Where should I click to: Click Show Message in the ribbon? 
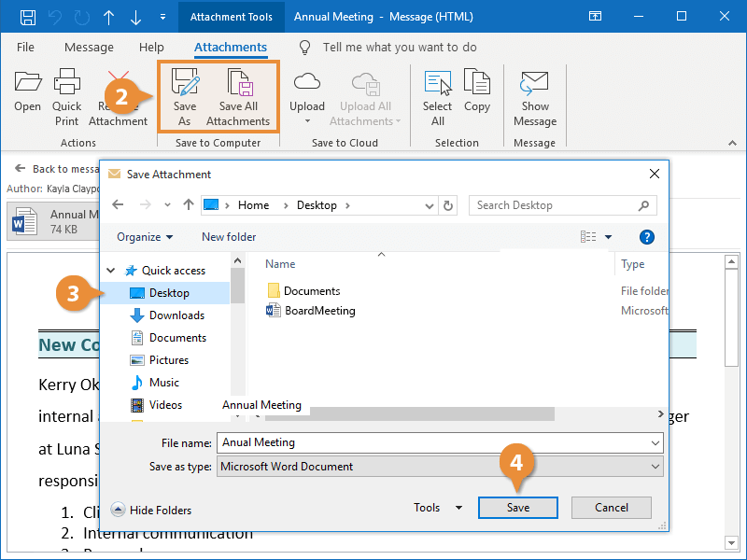[x=534, y=98]
